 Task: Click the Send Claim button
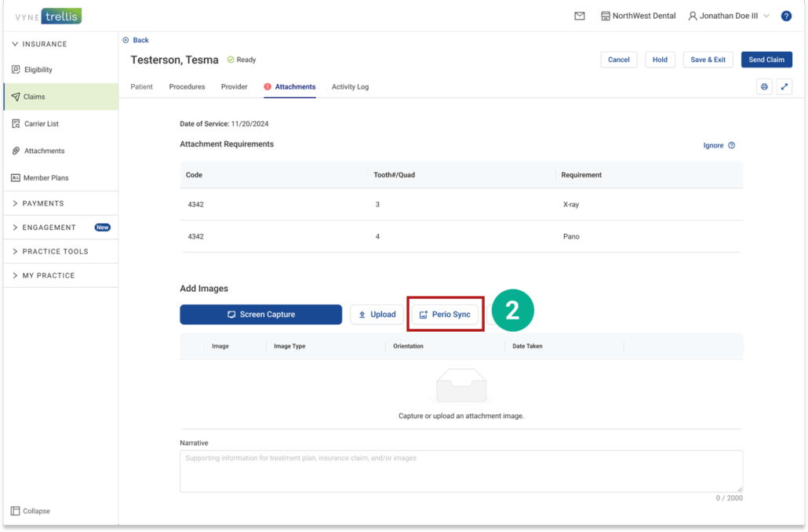coord(766,60)
